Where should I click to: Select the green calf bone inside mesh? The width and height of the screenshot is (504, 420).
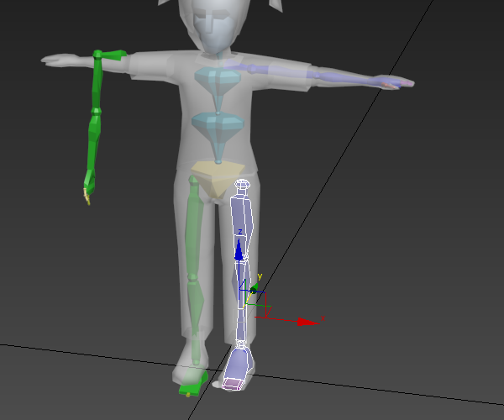coord(196,318)
